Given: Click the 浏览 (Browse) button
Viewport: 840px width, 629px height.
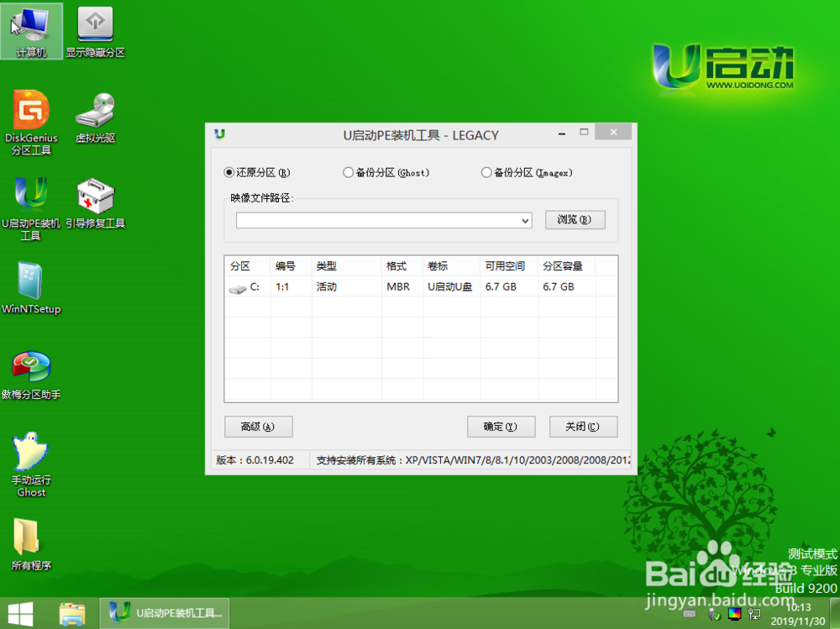Looking at the screenshot, I should click(575, 219).
